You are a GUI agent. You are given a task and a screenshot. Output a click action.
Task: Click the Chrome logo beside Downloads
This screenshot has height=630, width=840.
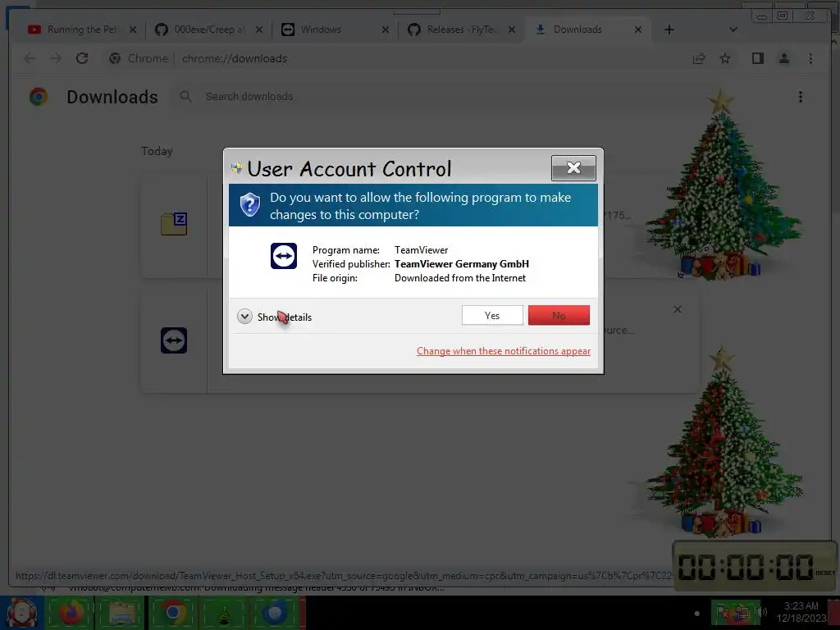39,97
